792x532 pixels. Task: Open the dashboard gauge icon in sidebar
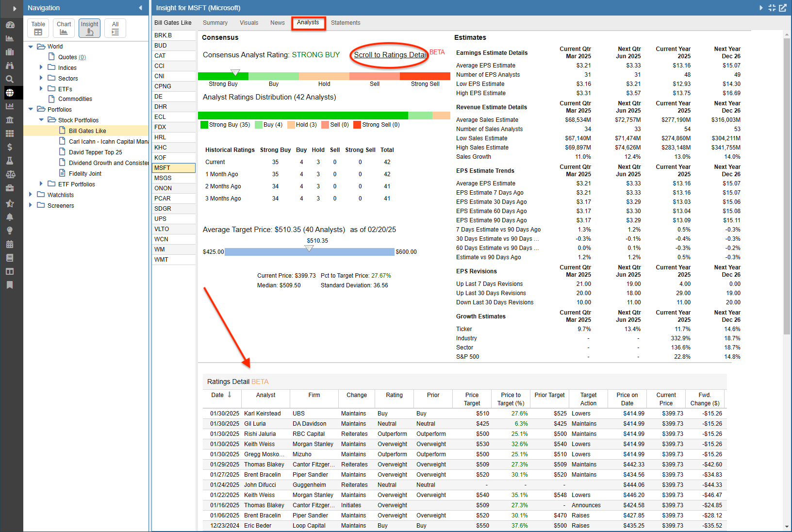(x=10, y=25)
